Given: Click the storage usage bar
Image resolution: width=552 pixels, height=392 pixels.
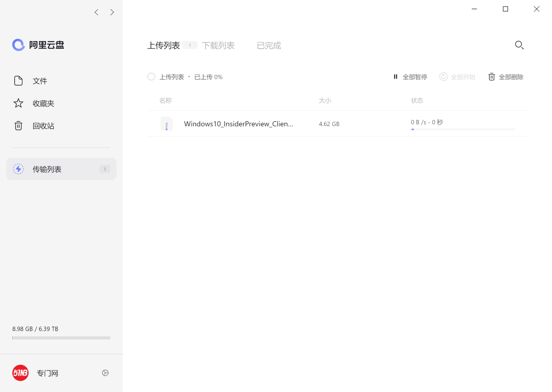Looking at the screenshot, I should tap(61, 338).
